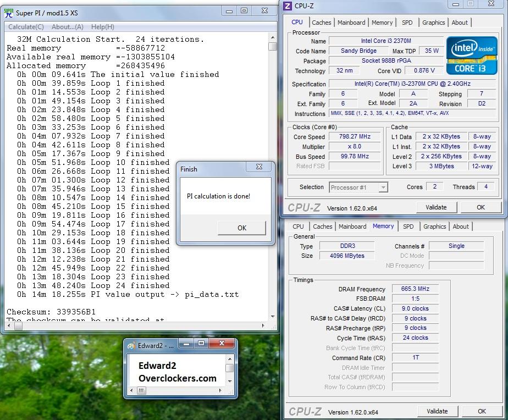508x420 pixels.
Task: Click Edward2 window horizontal scroll right arrow
Action: point(220,390)
